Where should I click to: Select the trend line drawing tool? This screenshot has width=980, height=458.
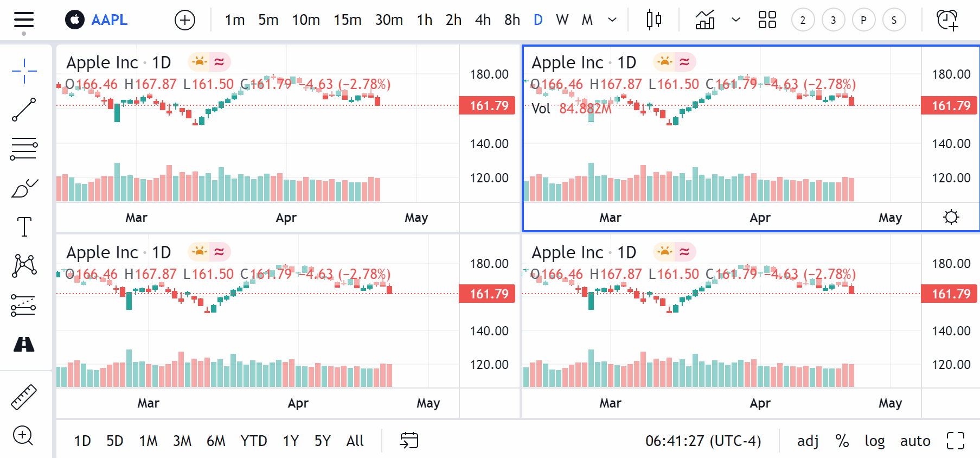24,110
